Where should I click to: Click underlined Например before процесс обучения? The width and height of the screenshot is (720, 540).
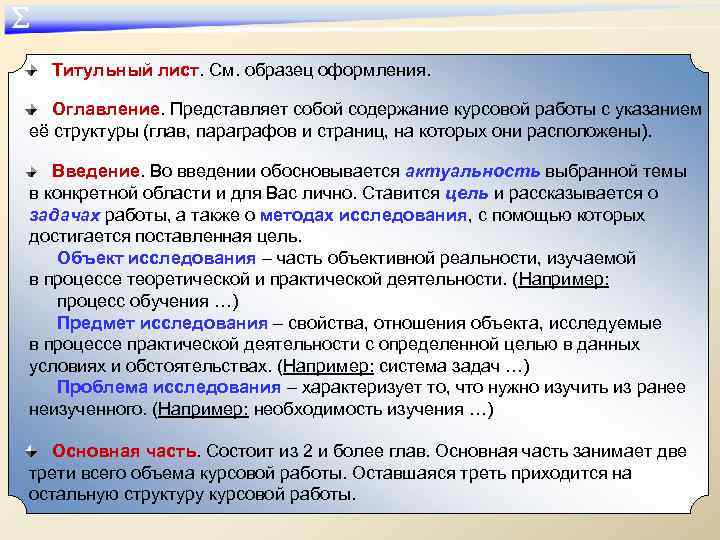click(563, 280)
